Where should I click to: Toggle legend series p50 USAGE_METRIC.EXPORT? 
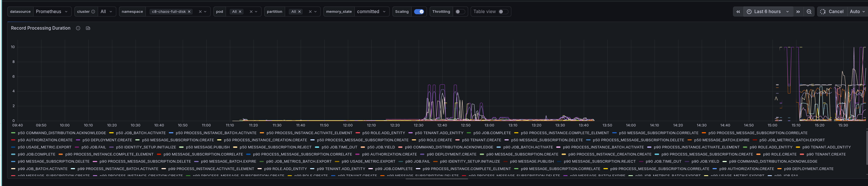click(x=44, y=147)
